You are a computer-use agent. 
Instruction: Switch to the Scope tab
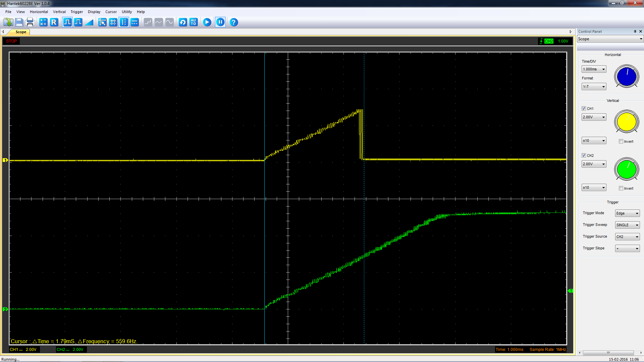[21, 32]
